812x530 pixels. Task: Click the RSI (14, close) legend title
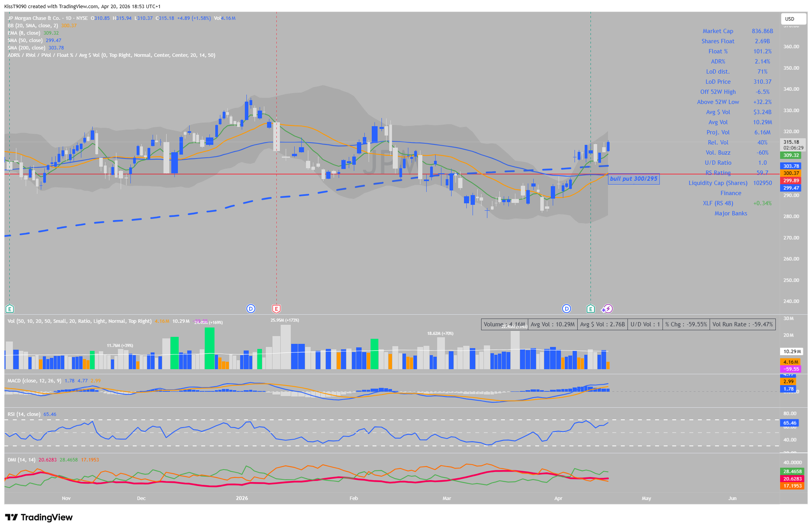tap(24, 414)
